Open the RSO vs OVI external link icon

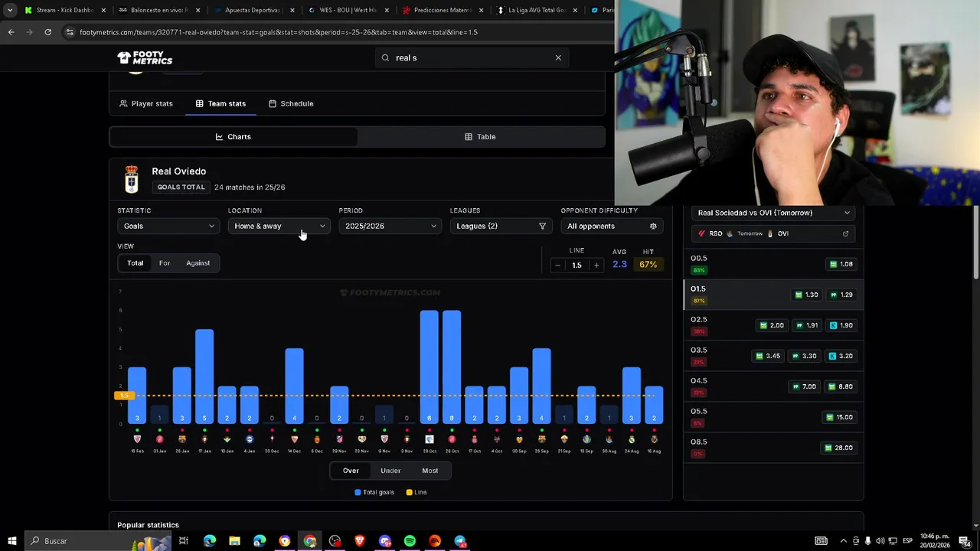[845, 233]
